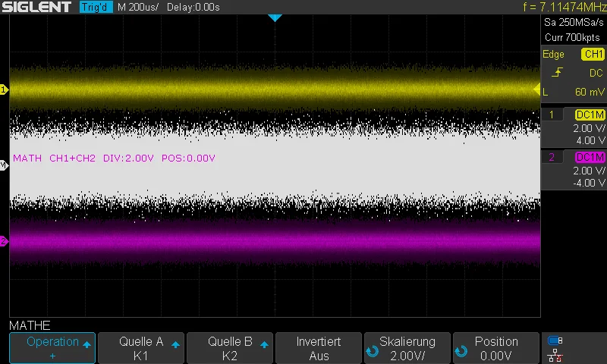Click the magenta CH2 ground level marker
The height and width of the screenshot is (364, 607).
(4, 241)
